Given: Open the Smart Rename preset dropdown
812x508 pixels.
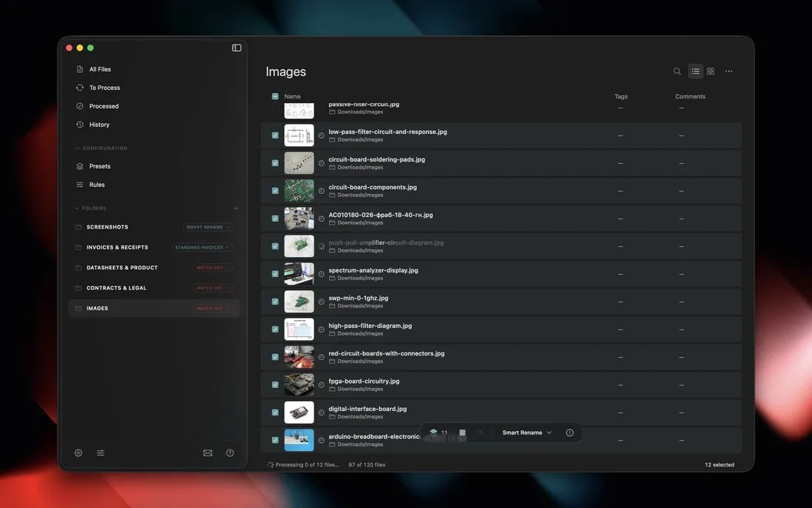Looking at the screenshot, I should point(527,433).
